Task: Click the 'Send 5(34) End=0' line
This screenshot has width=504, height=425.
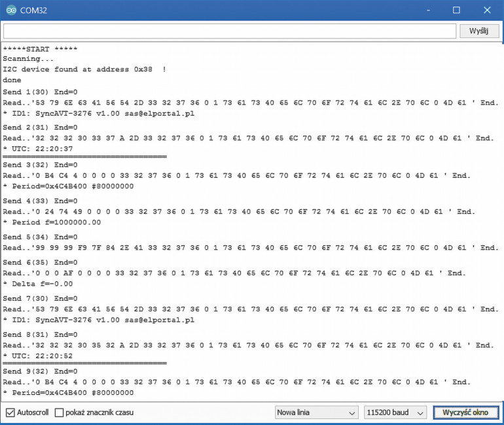Action: [40, 237]
